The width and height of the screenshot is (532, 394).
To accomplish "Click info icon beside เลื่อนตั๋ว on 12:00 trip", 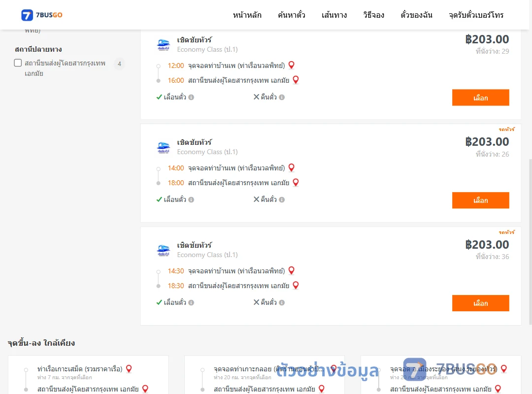I will coord(191,98).
